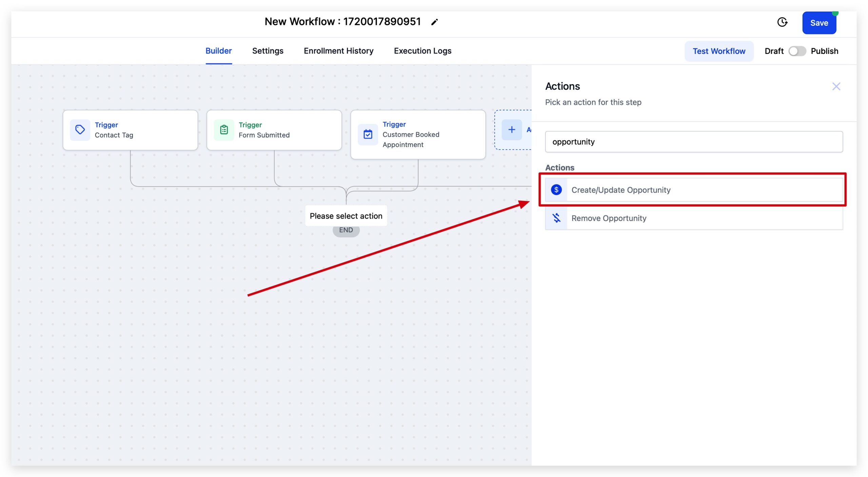The width and height of the screenshot is (868, 477).
Task: Open the workflow version history clock icon
Action: coord(783,22)
